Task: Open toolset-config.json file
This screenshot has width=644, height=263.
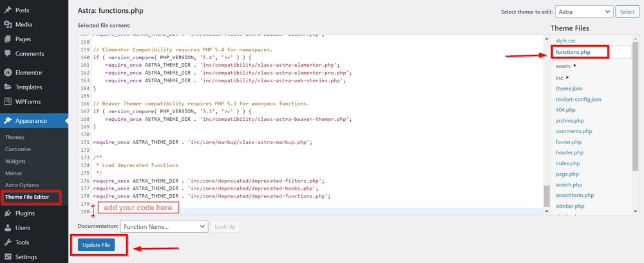Action: (x=578, y=99)
